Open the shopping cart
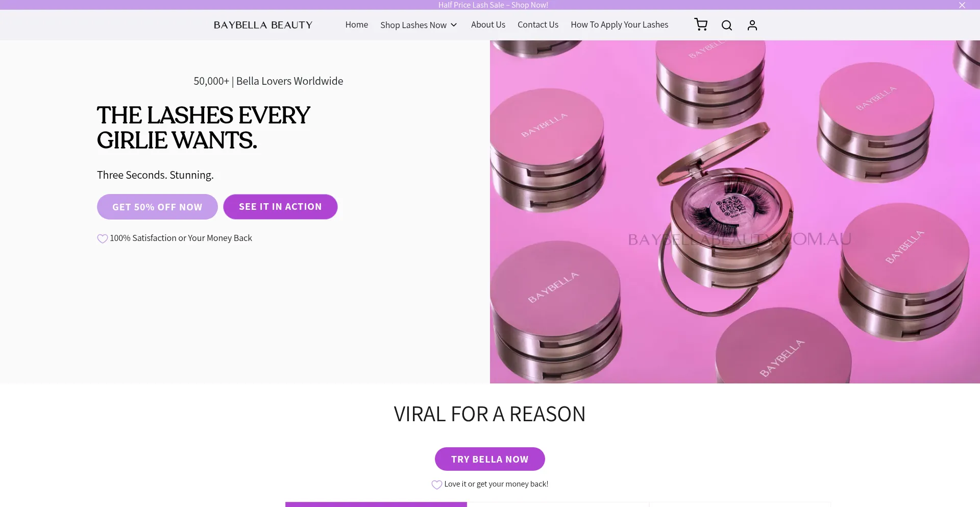The image size is (980, 507). click(x=700, y=25)
